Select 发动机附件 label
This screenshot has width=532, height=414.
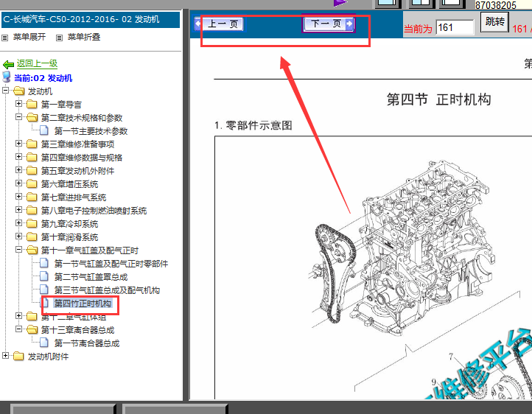[x=48, y=357]
